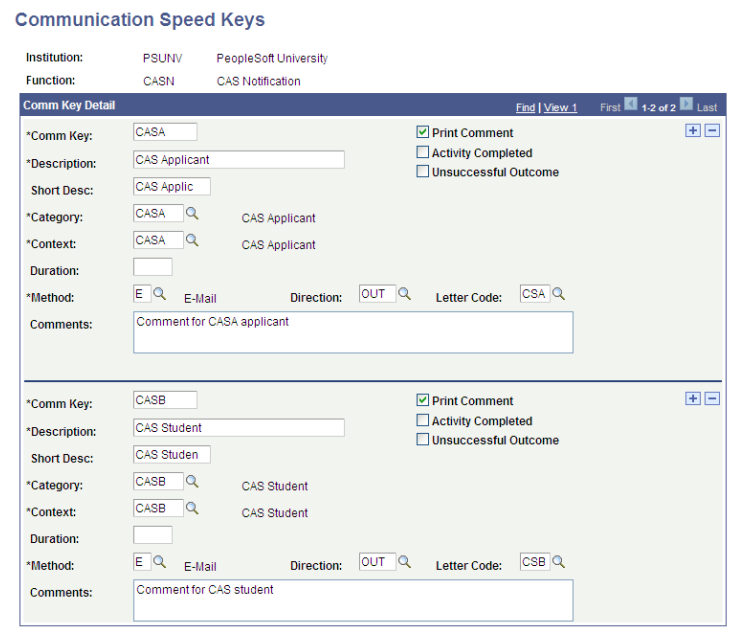
Task: Delete the CASB comm key row
Action: 712,399
